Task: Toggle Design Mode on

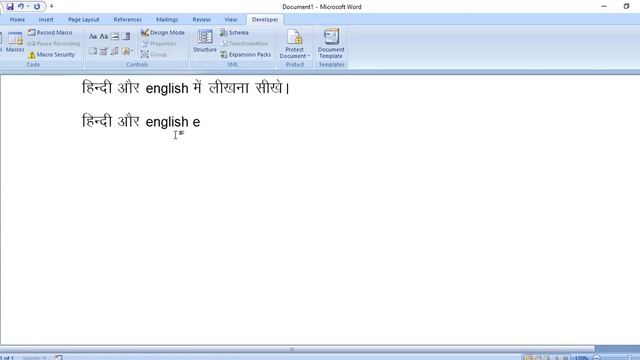Action: point(163,32)
